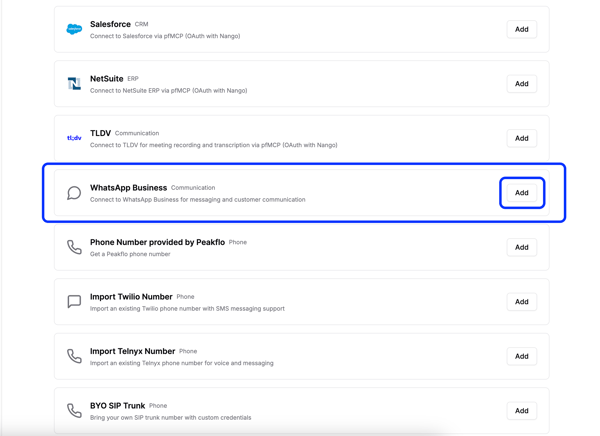Click the WhatsApp Business chat bubble icon
This screenshot has height=436, width=600.
[x=74, y=193]
